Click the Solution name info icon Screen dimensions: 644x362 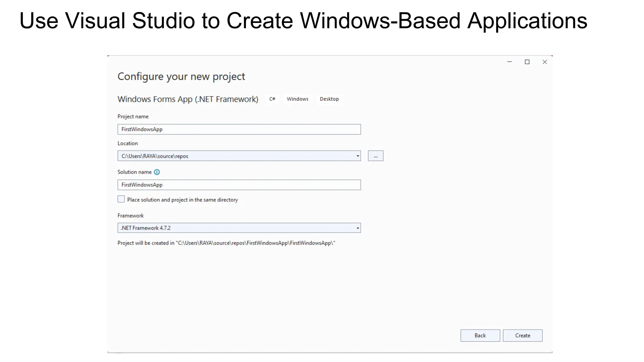pos(157,172)
